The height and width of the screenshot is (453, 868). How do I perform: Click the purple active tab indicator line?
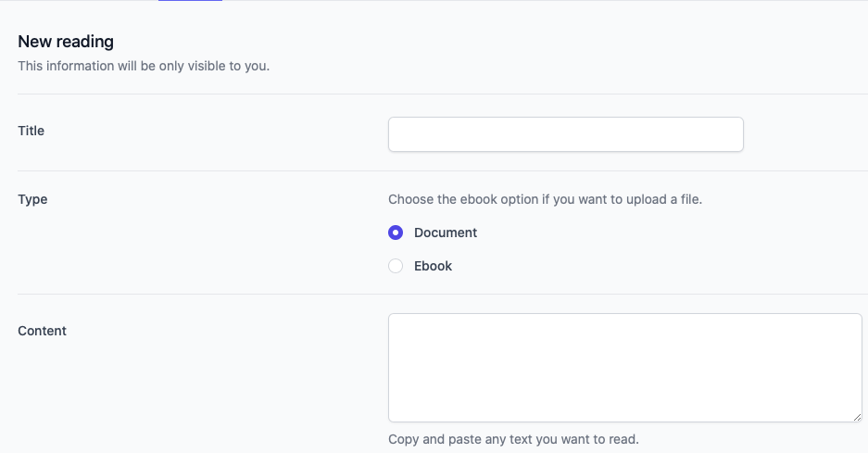(190, 1)
